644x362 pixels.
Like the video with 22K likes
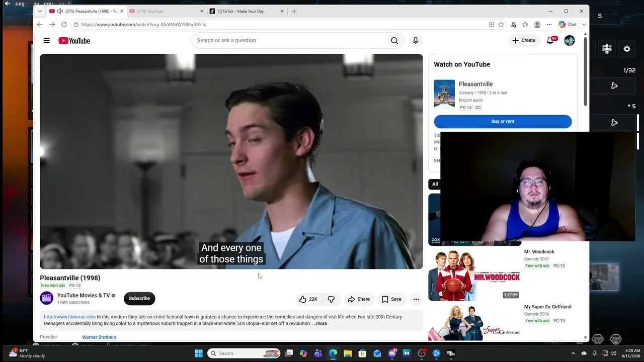click(308, 299)
